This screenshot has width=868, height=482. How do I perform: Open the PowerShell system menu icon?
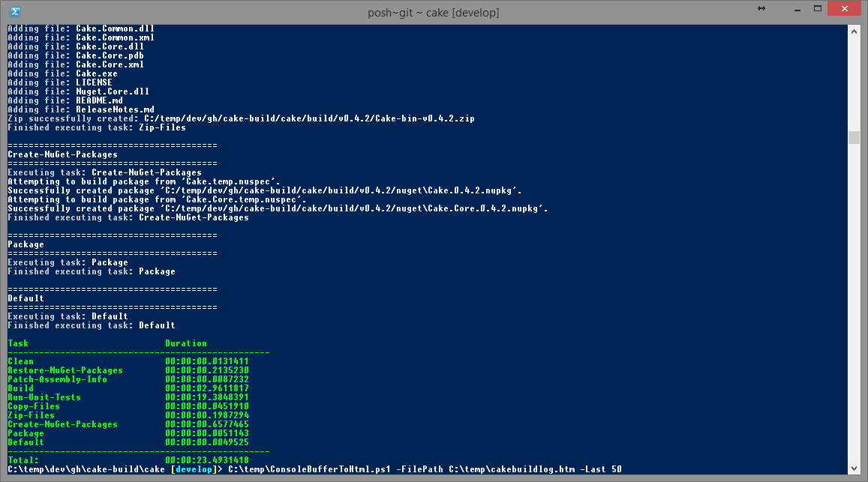coord(15,12)
